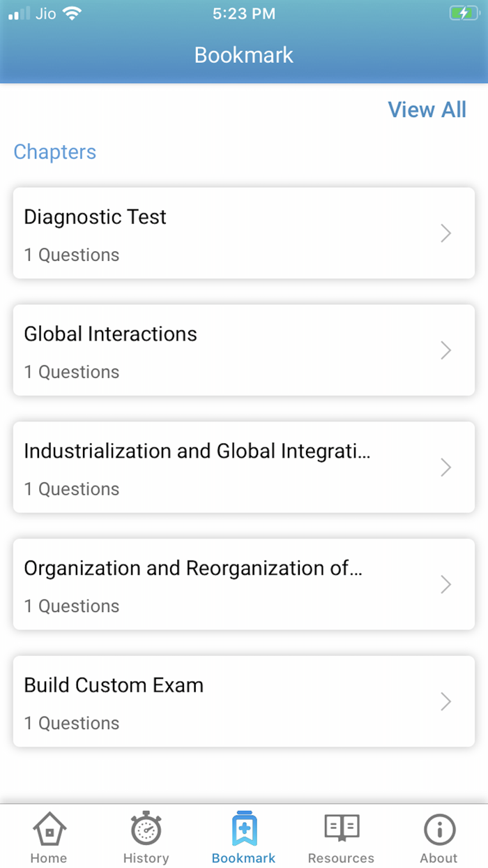The image size is (488, 868).
Task: Expand Diagnostic Test chevron arrow
Action: (446, 233)
